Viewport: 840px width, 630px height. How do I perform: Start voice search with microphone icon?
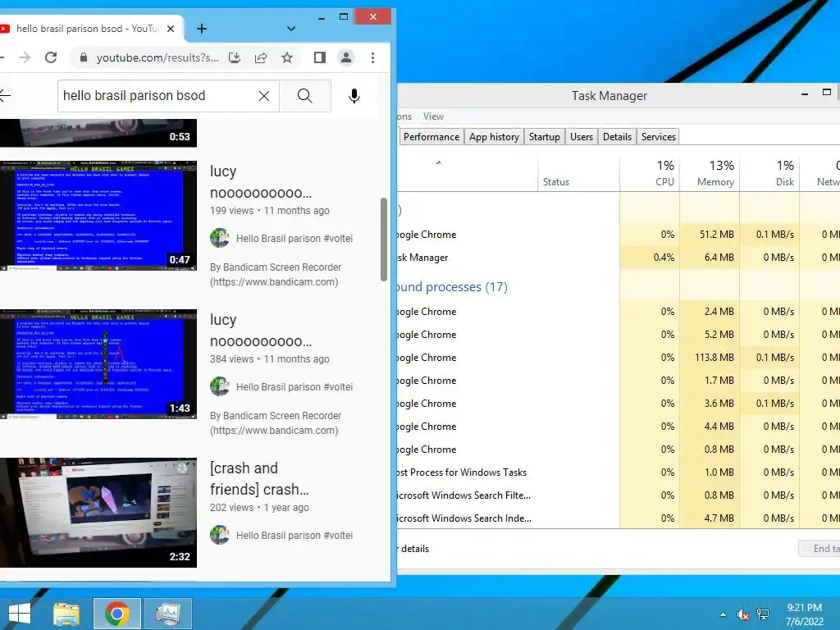(354, 96)
